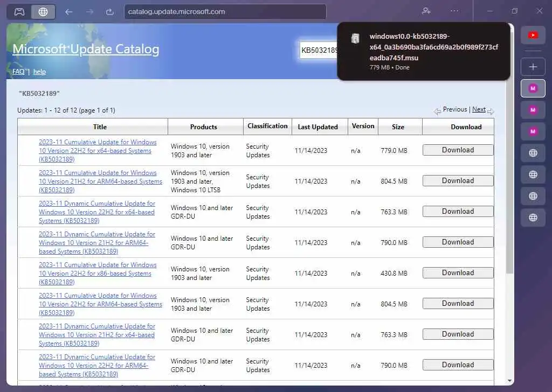Download 22H2 x64 cumulative update 779.0 MB
The image size is (552, 392).
coord(458,150)
